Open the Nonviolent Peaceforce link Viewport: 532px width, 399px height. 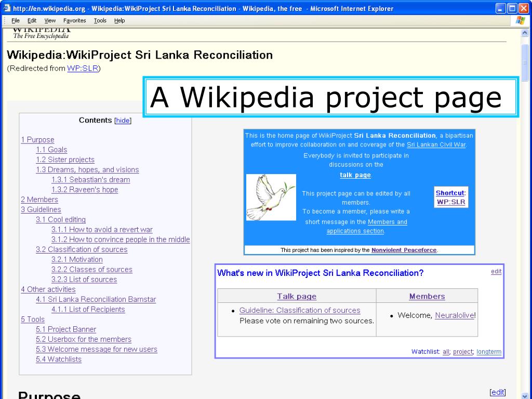click(404, 250)
